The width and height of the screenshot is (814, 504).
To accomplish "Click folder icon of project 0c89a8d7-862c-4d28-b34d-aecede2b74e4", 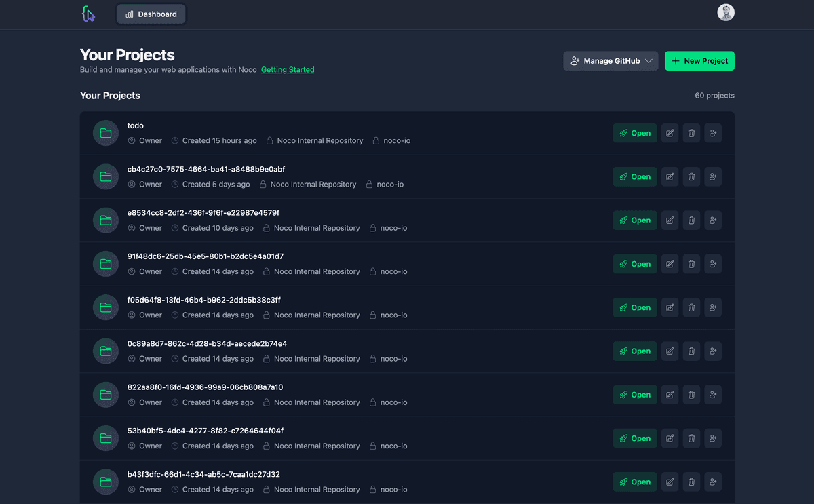I will pos(106,351).
